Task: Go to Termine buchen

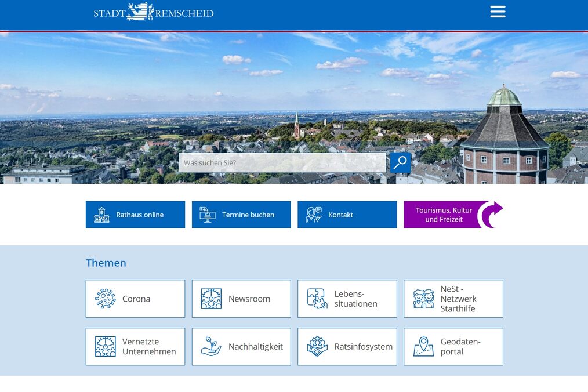Action: (241, 215)
